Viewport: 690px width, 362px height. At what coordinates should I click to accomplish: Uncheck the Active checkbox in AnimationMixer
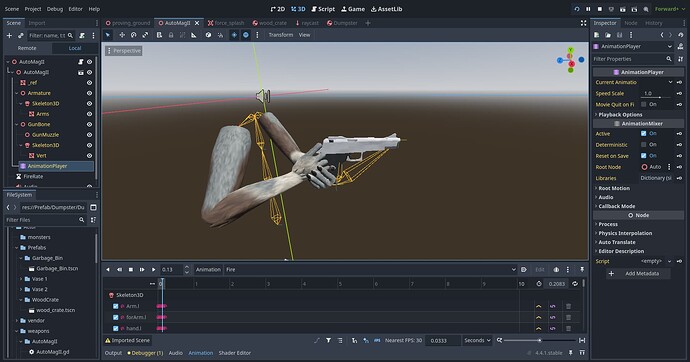[643, 133]
